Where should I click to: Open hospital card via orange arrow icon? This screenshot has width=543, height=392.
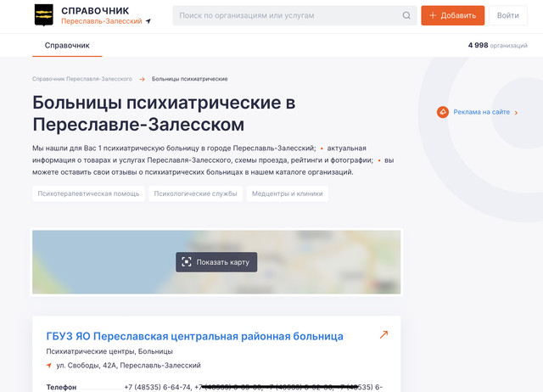click(383, 334)
